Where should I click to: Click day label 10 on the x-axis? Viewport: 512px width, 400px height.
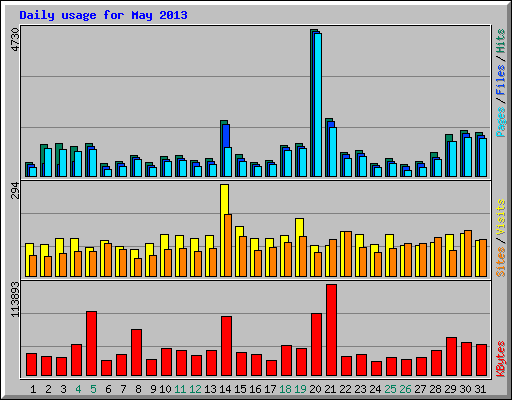(x=165, y=389)
